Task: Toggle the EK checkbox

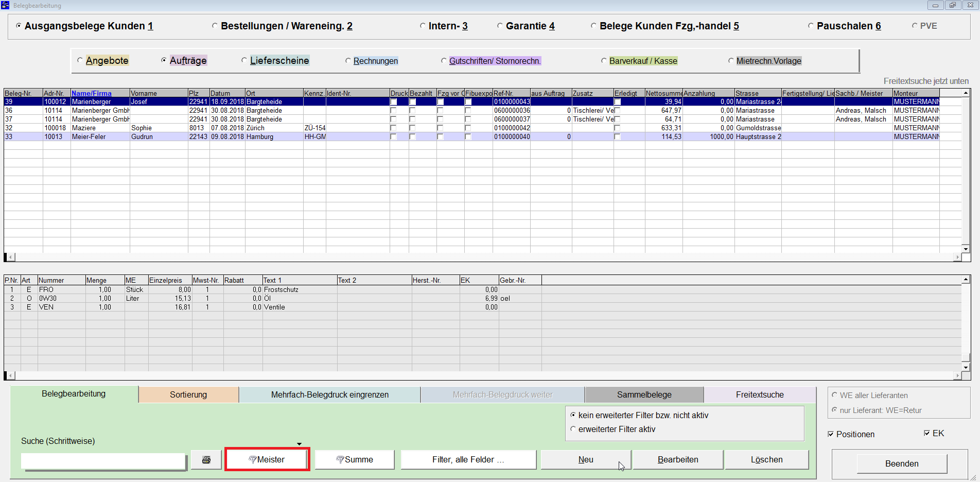Action: (x=927, y=433)
